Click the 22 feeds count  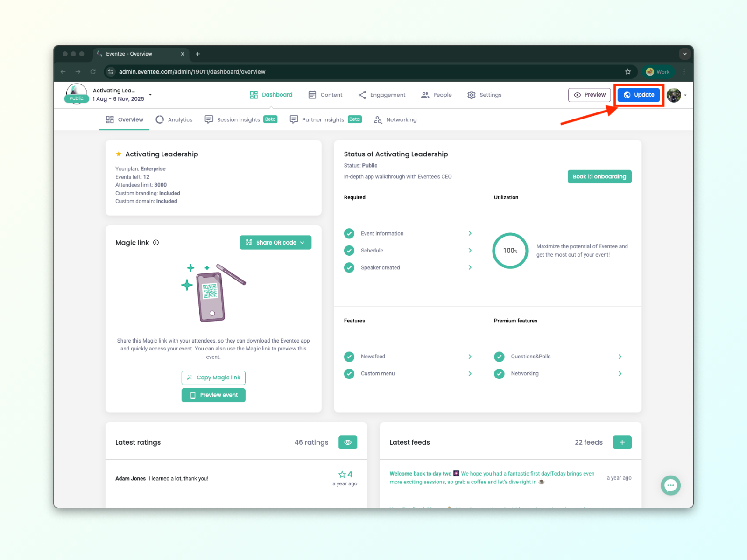[589, 442]
